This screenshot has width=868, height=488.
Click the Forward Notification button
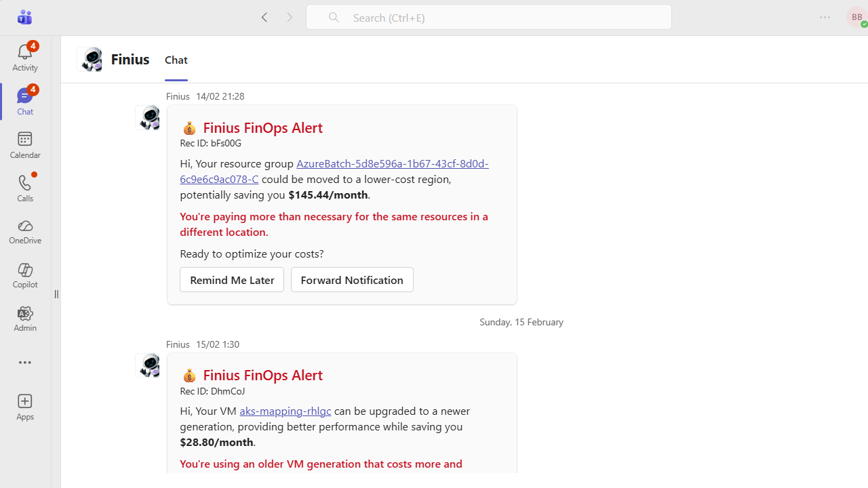point(352,279)
